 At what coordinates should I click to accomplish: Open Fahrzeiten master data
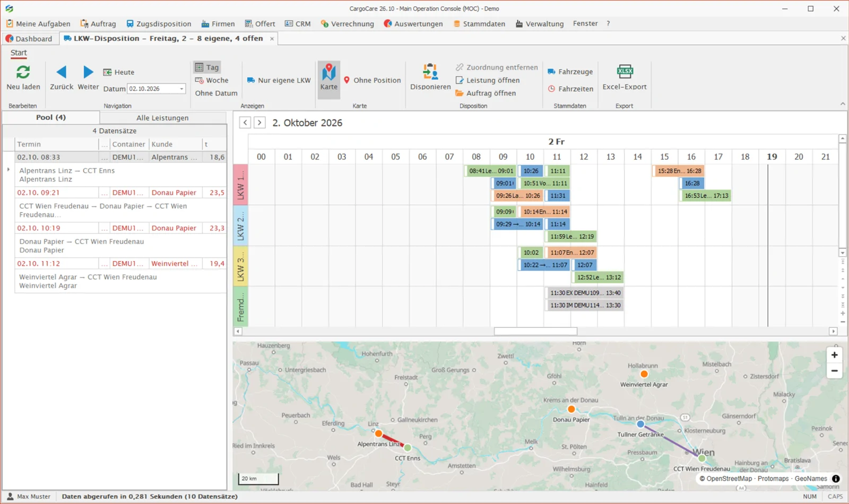(x=570, y=89)
